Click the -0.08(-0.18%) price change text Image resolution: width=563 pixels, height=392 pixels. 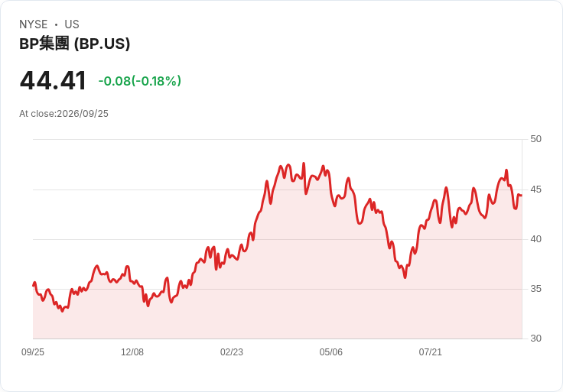[x=140, y=81]
